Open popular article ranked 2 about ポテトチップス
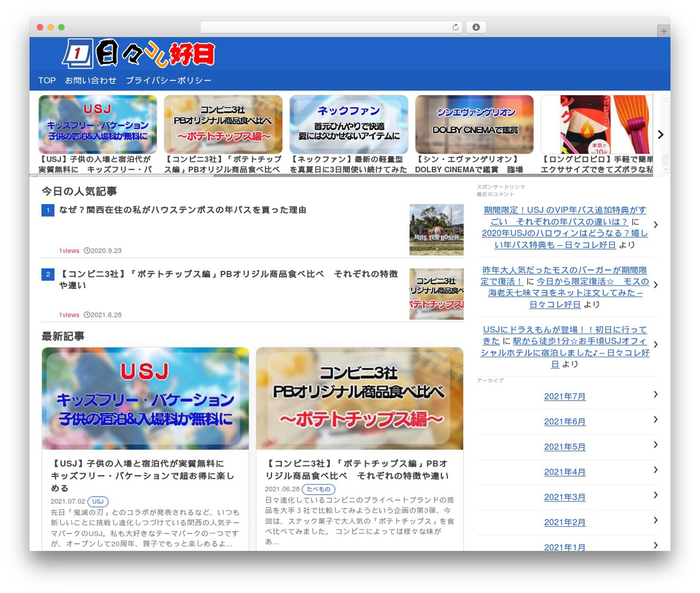 [x=228, y=280]
